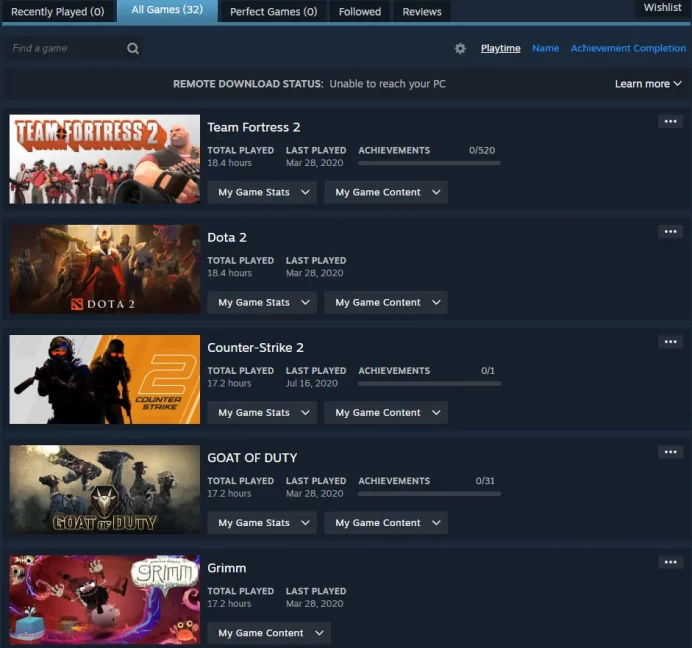Expand My Game Stats for GOAT OF DUTY

click(x=262, y=523)
